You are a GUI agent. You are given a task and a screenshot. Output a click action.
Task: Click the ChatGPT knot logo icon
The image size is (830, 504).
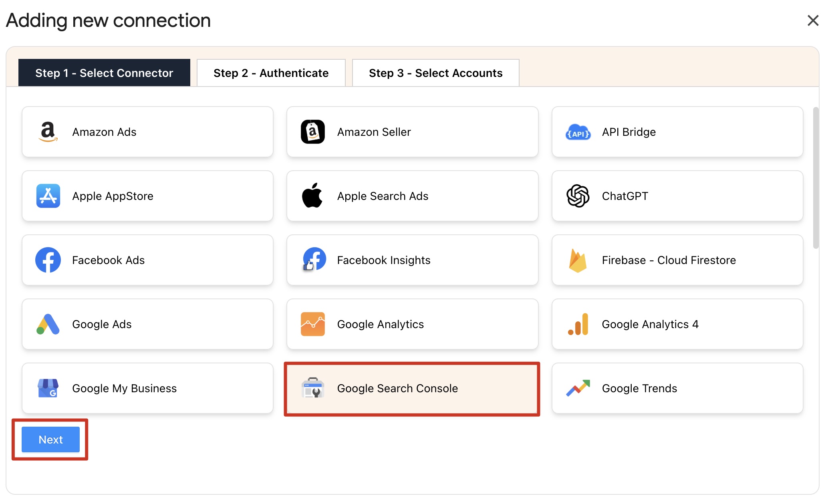(x=578, y=196)
